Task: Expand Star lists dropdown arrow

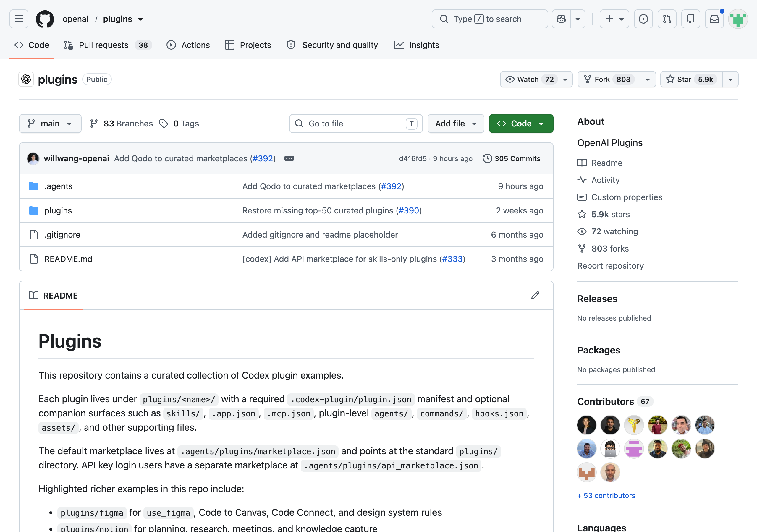Action: click(730, 79)
